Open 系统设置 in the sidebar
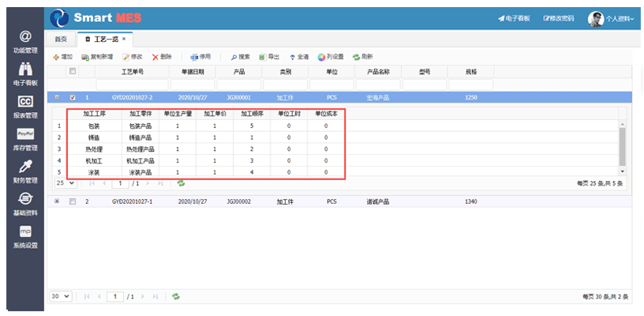This screenshot has height=316, width=644. (25, 236)
